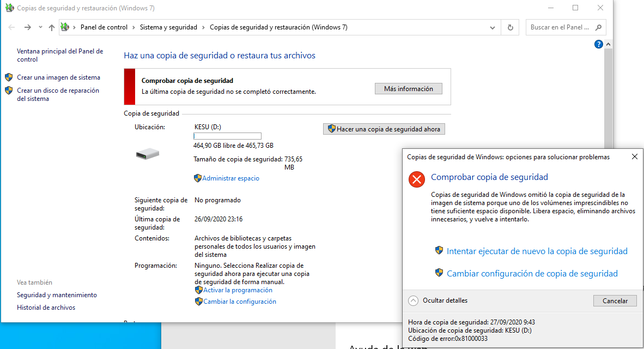Open 'Seguridad y mantenimiento' link
Screen dimensions: 644x349
(57, 295)
